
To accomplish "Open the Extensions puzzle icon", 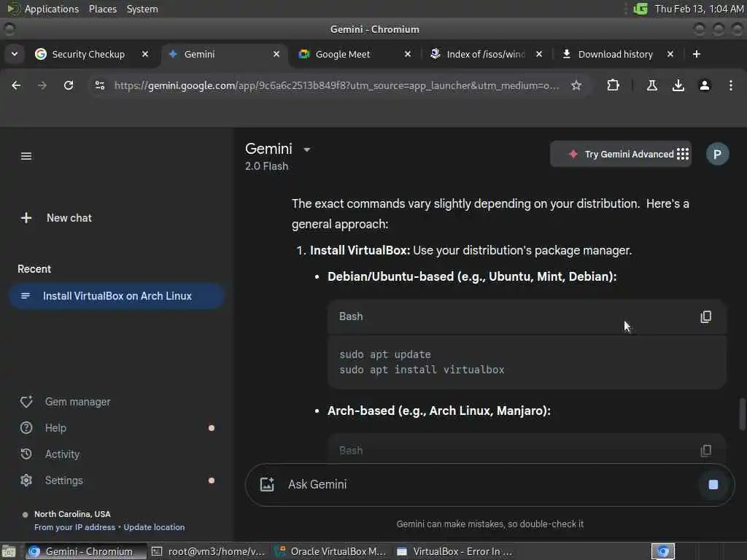I will point(613,85).
